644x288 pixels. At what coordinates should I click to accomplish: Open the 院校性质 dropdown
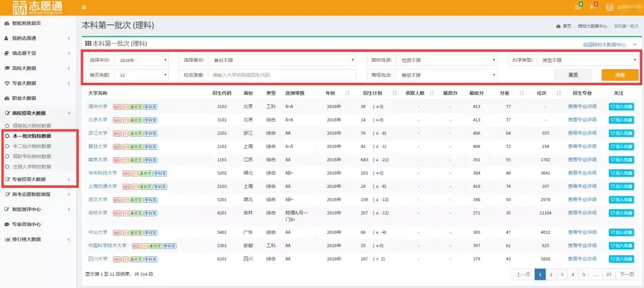point(446,60)
